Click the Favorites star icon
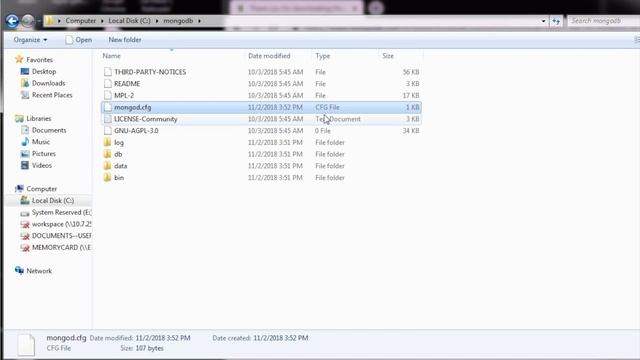The height and width of the screenshot is (360, 640). [19, 60]
